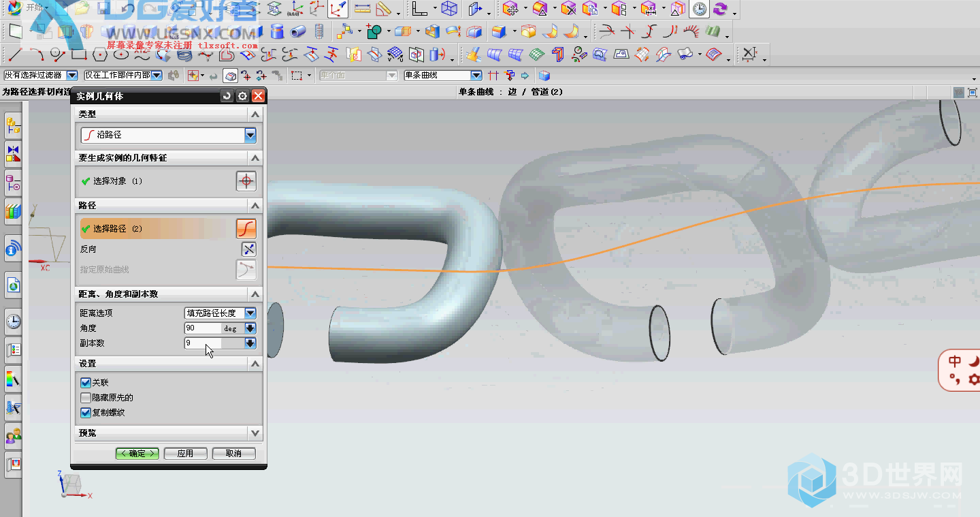Viewport: 980px width, 517px height.
Task: Collapse the 要生成实例的几何特征 section
Action: coord(255,158)
